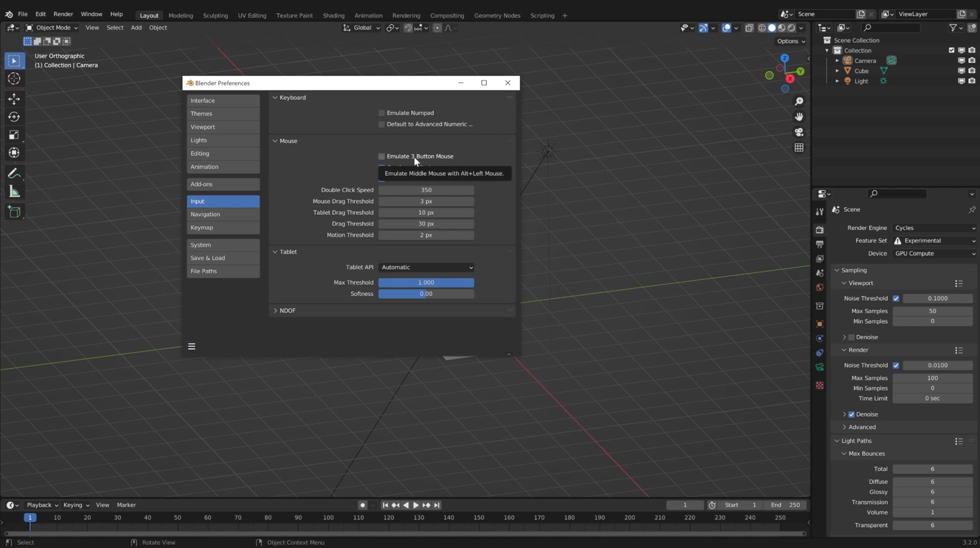Toggle Render Noise Threshold checkbox
The width and height of the screenshot is (980, 548).
click(x=896, y=365)
